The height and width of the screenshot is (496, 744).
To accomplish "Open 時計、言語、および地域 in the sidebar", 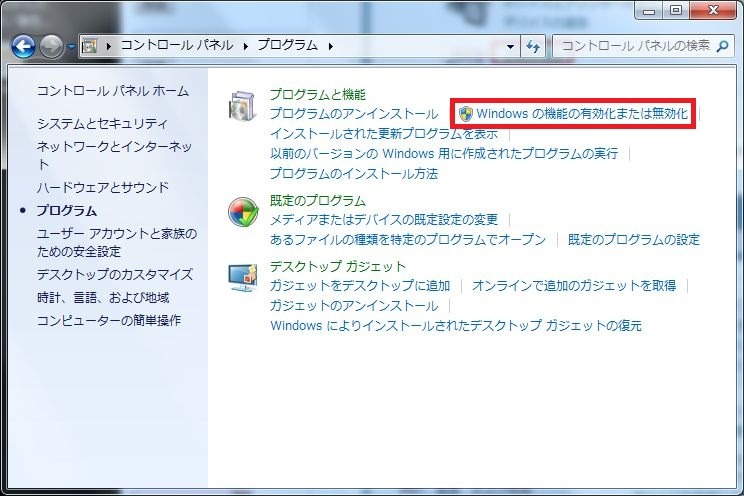I will click(103, 298).
